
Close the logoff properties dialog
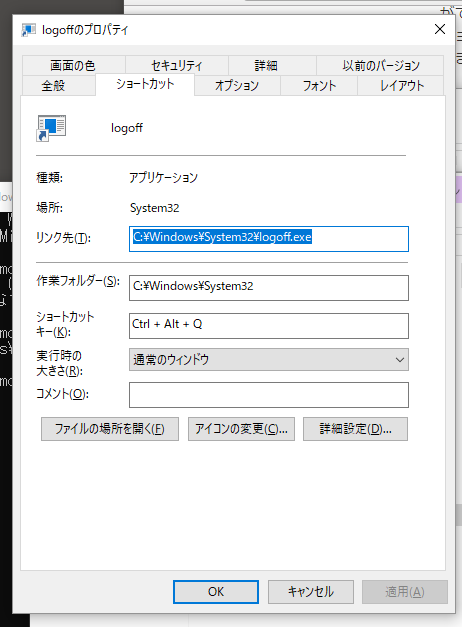click(440, 29)
